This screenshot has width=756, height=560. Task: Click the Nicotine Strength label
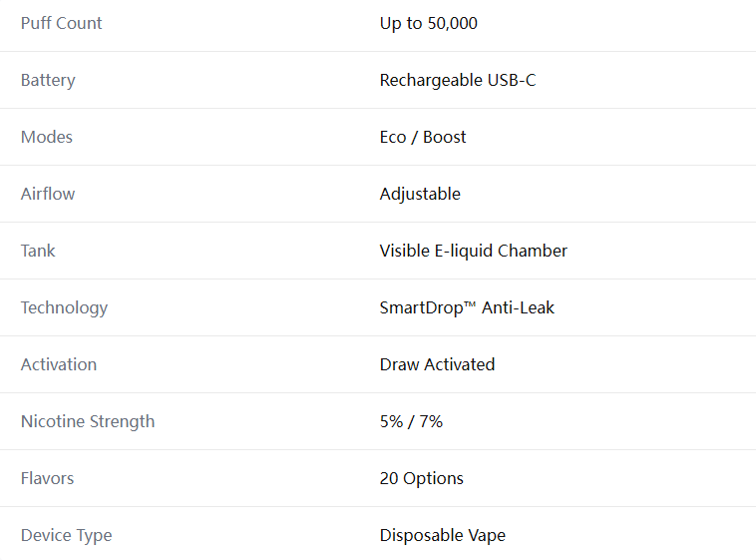87,421
